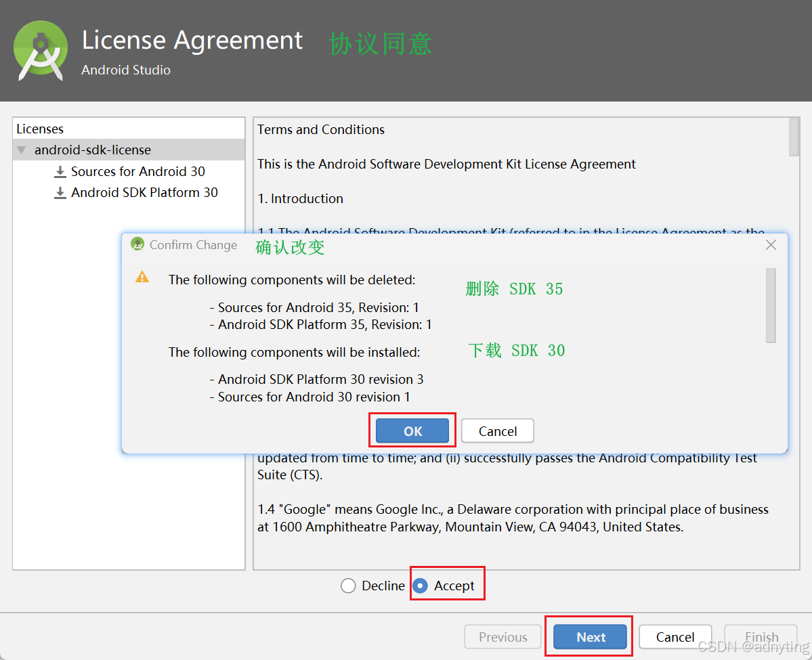
Task: Click the '1. Introduction' line
Action: 301,199
